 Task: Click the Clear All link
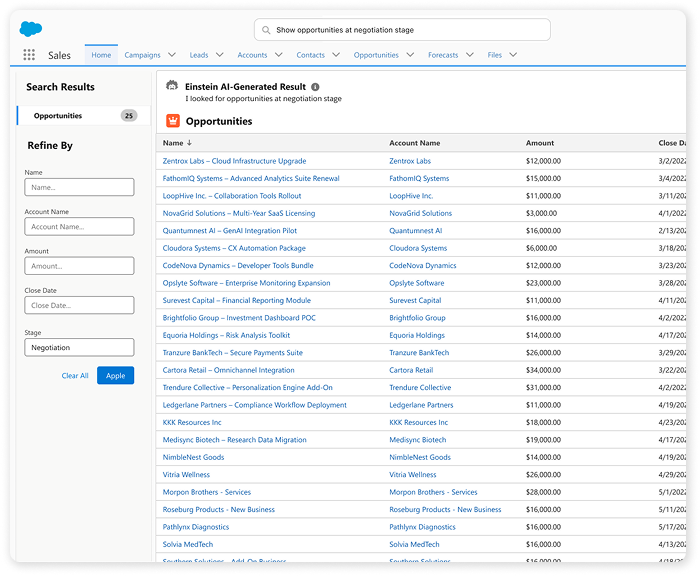click(75, 376)
